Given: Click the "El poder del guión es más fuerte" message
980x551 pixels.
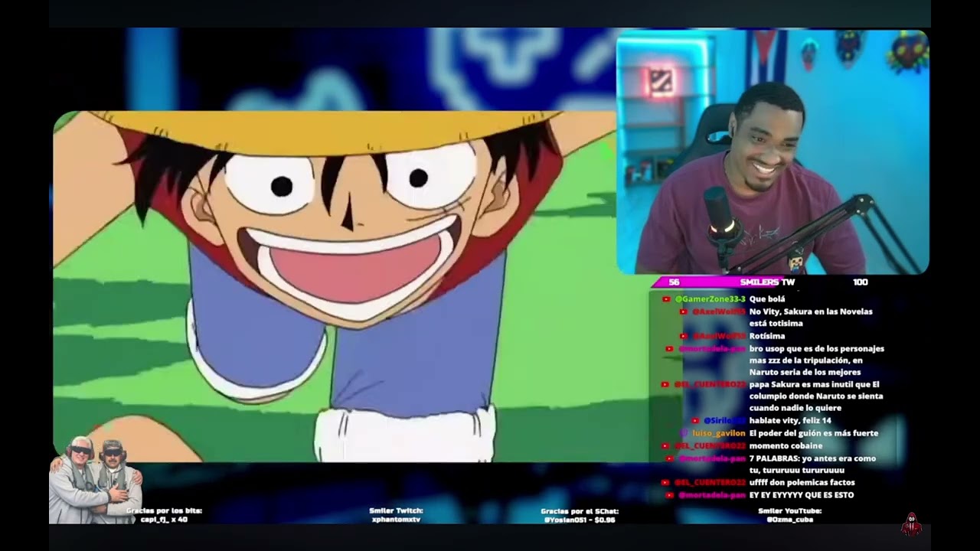Looking at the screenshot, I should click(813, 433).
